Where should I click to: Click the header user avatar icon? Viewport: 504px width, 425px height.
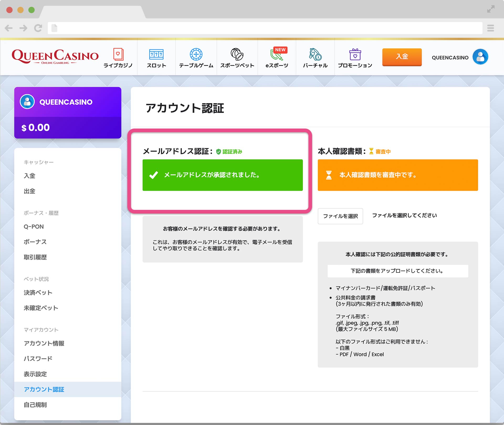pyautogui.click(x=480, y=57)
